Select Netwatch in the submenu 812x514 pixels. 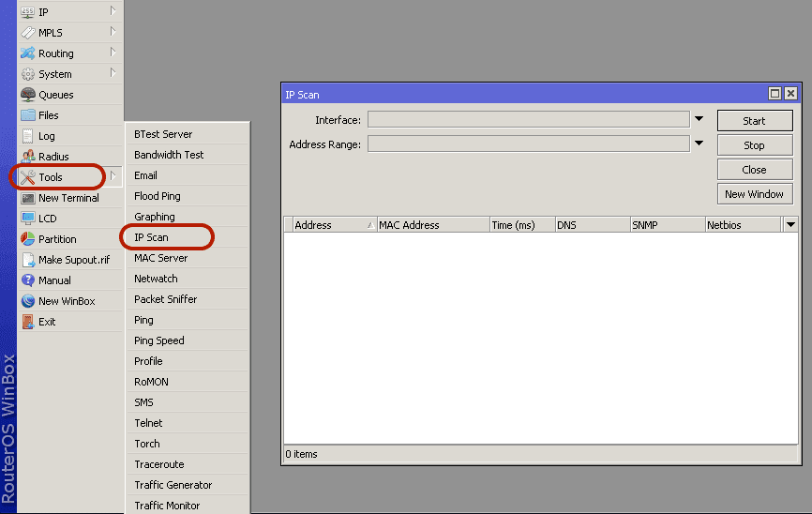(x=188, y=279)
